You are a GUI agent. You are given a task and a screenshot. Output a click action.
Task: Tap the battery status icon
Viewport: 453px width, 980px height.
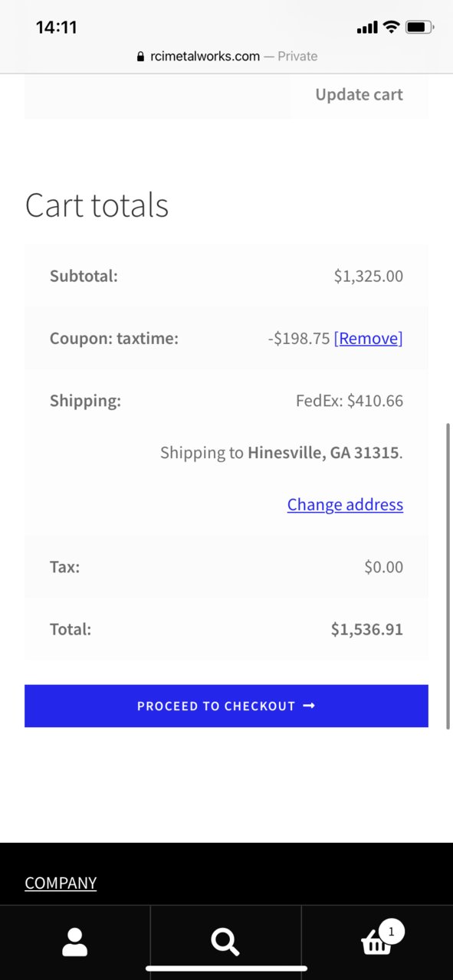click(x=420, y=28)
